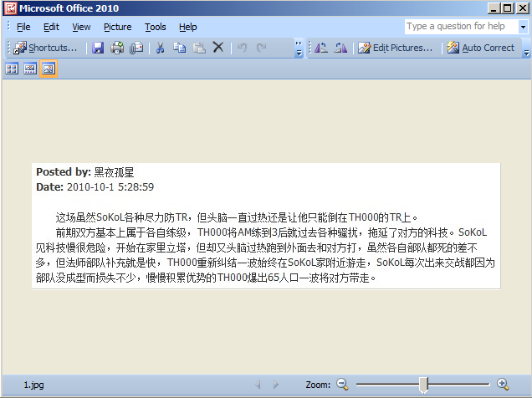Click the Cut scissors icon
The image size is (532, 398).
pyautogui.click(x=160, y=48)
